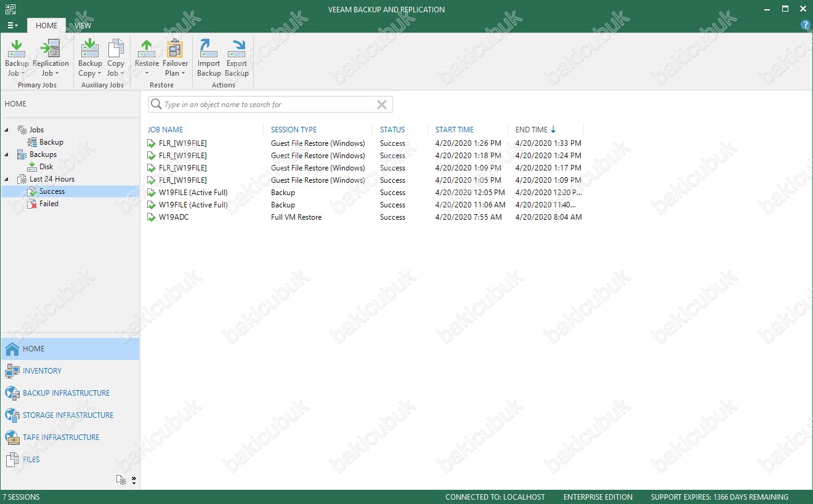Open the Failover Plan dropdown arrow
Screen dimensions: 813x504
coord(183,74)
